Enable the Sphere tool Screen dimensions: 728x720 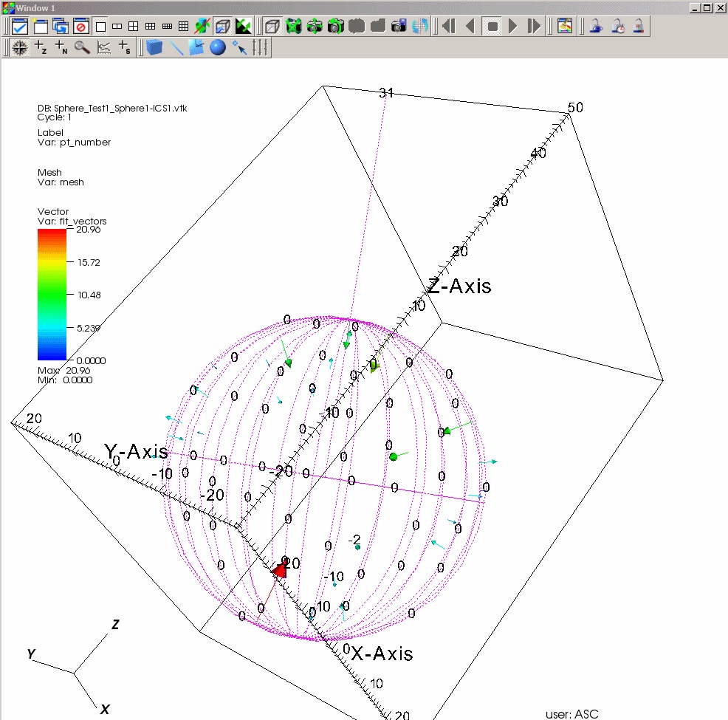[217, 48]
